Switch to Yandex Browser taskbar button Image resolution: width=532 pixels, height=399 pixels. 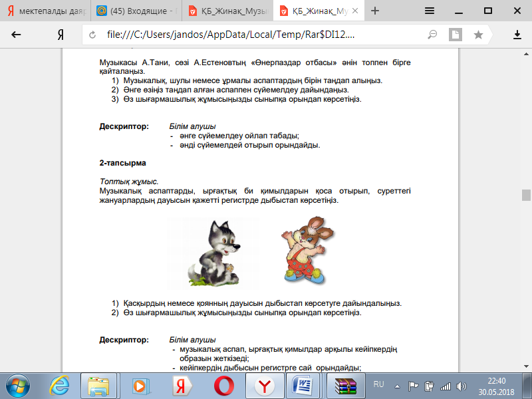264,386
